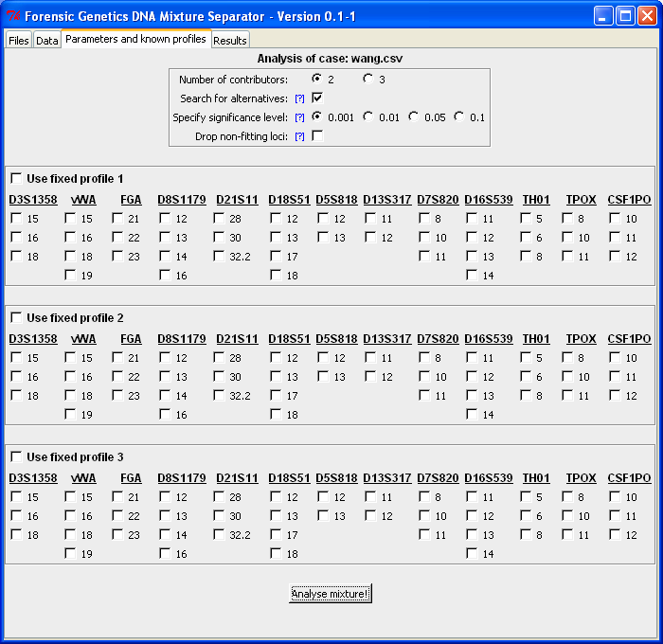Check vWA allele 18 in profile 3

tap(71, 534)
